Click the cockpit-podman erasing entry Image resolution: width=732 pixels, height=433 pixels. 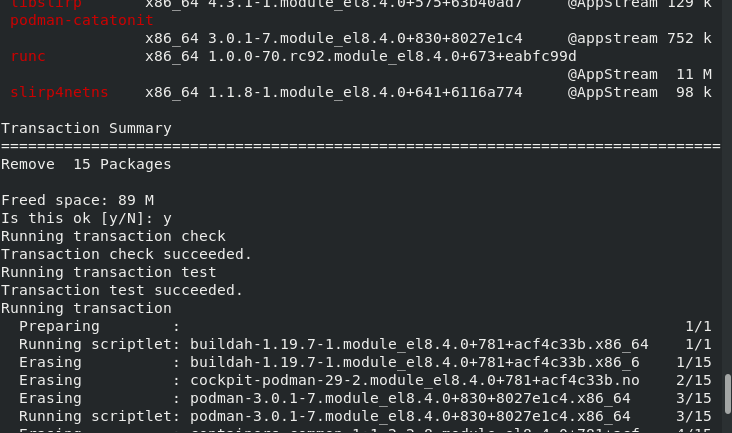(x=415, y=380)
